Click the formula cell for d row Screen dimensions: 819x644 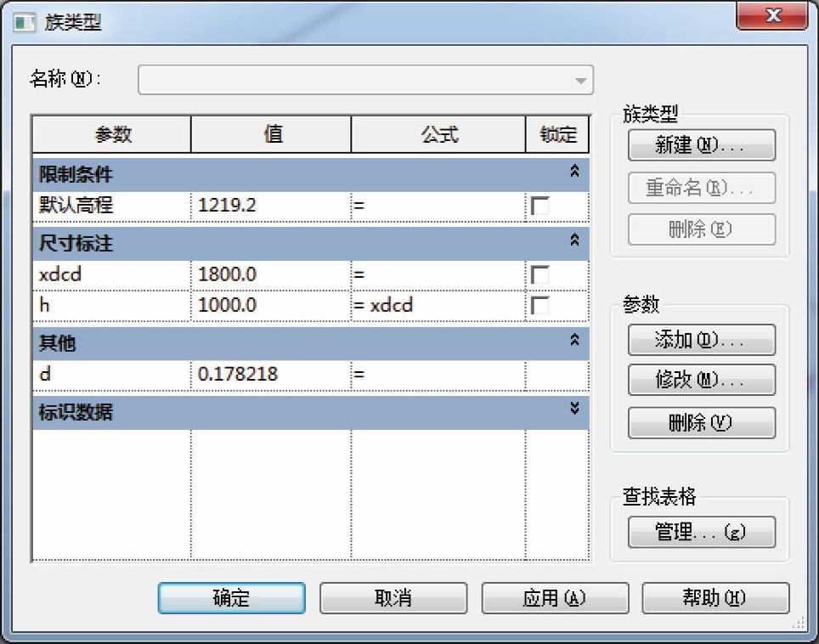click(x=438, y=375)
